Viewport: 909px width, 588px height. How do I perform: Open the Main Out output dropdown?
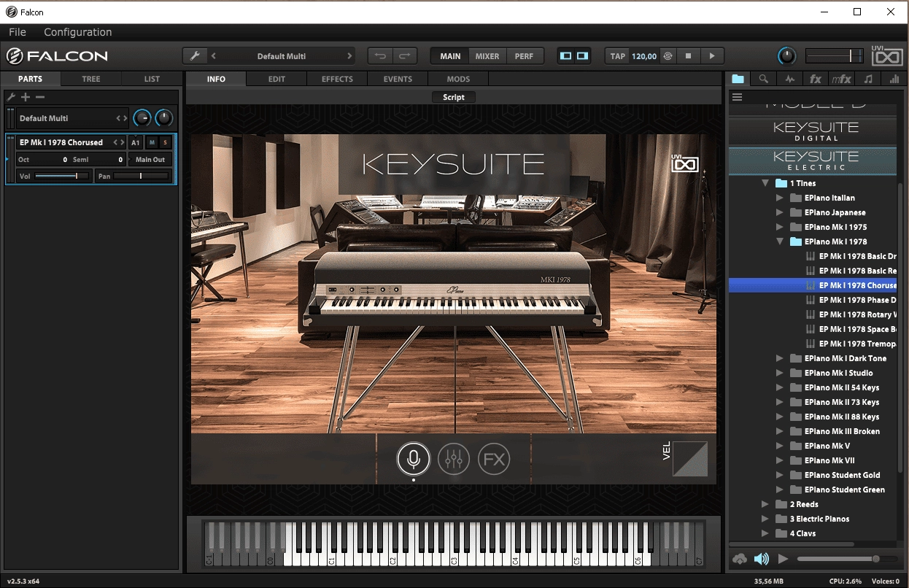(150, 159)
